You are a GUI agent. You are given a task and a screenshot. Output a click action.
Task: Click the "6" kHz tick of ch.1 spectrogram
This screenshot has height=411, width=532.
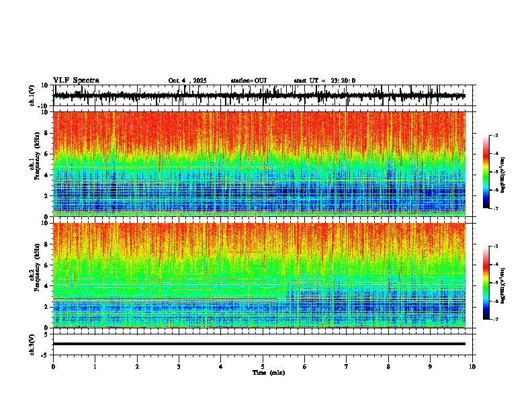click(47, 154)
